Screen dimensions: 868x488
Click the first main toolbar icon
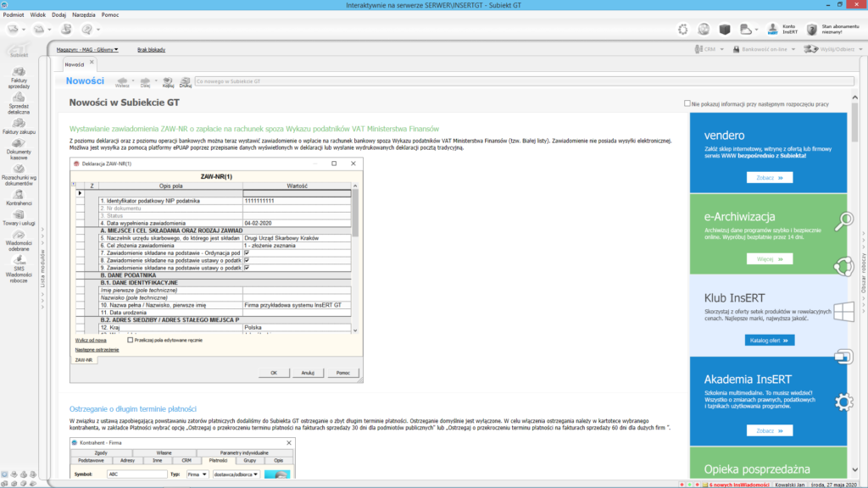[14, 30]
